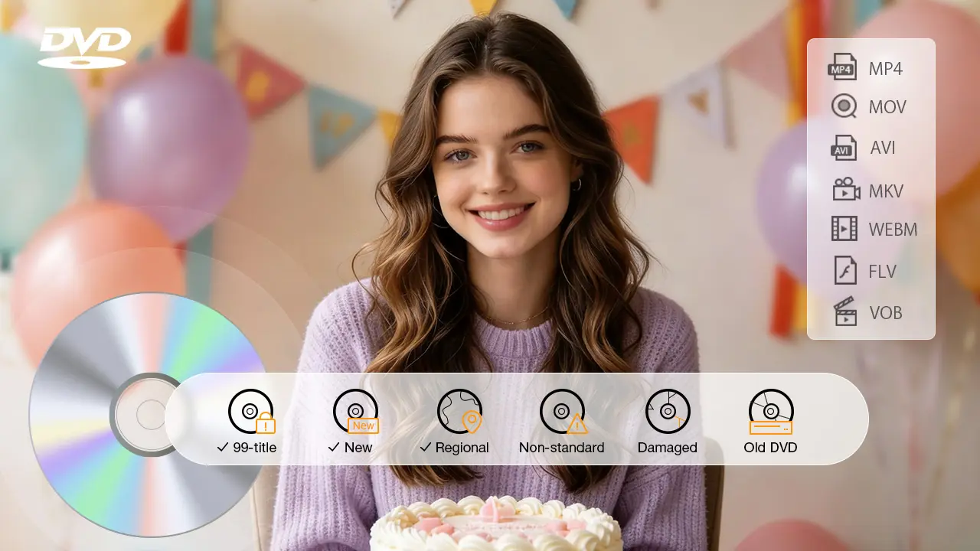The image size is (980, 551).
Task: Click the "Damaged" text
Action: point(668,448)
